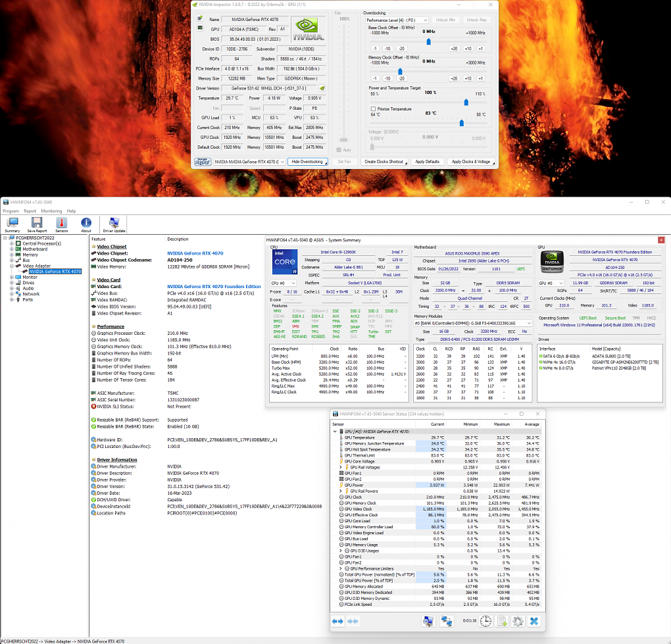This screenshot has width=671, height=644.
Task: Reset the timer using the clock icon in Sensor Status
Action: (x=485, y=622)
